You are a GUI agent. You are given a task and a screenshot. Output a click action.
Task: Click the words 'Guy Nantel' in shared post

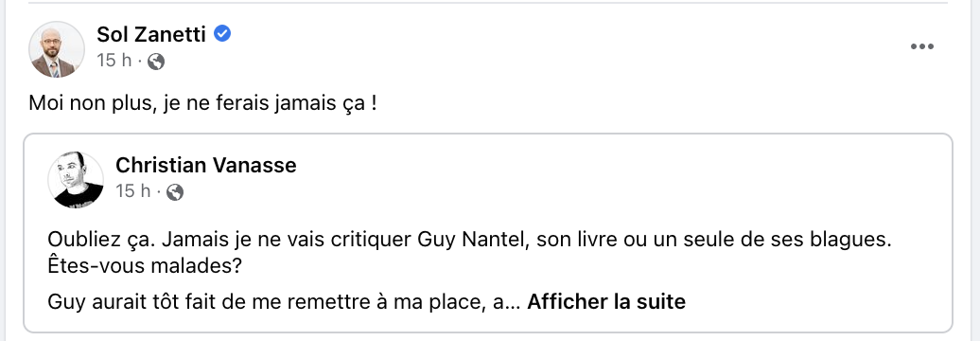click(x=474, y=241)
